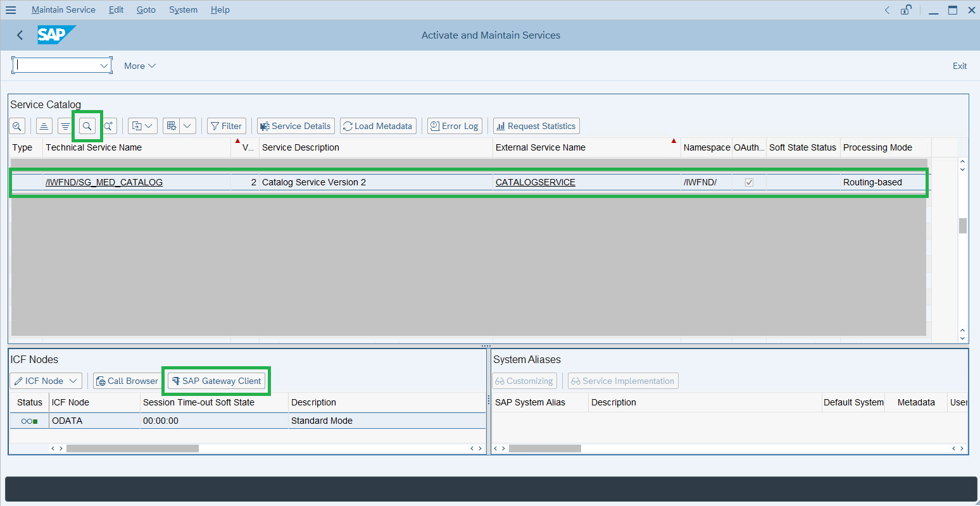Toggle selection of the ODATA ICF node row
The image size is (980, 506).
[x=28, y=420]
